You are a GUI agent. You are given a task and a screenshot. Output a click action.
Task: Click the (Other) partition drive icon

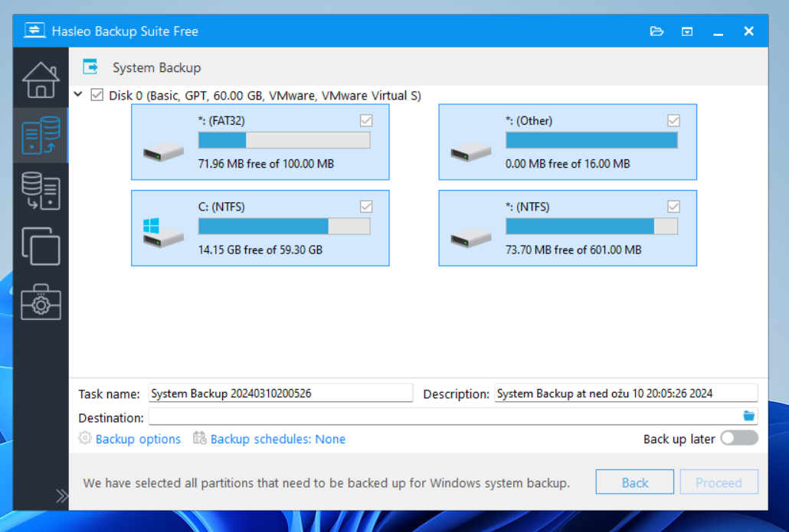(471, 152)
